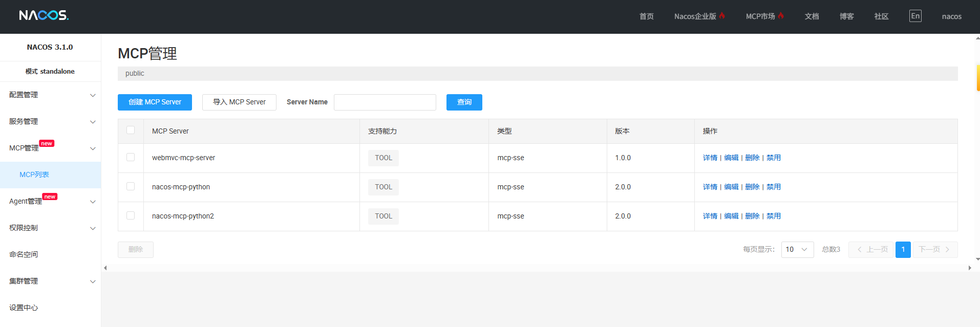Check the webmvc-mcp-server row checkbox
This screenshot has height=327, width=980.
tap(131, 157)
